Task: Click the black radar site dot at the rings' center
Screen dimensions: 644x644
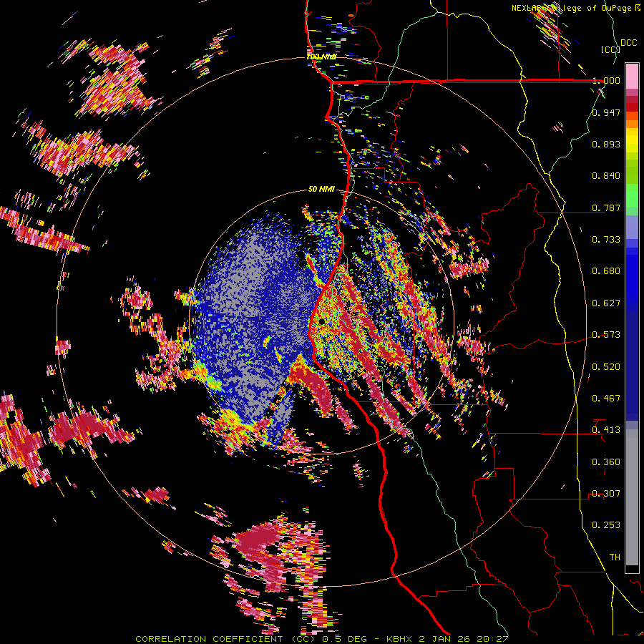Action: coord(322,321)
